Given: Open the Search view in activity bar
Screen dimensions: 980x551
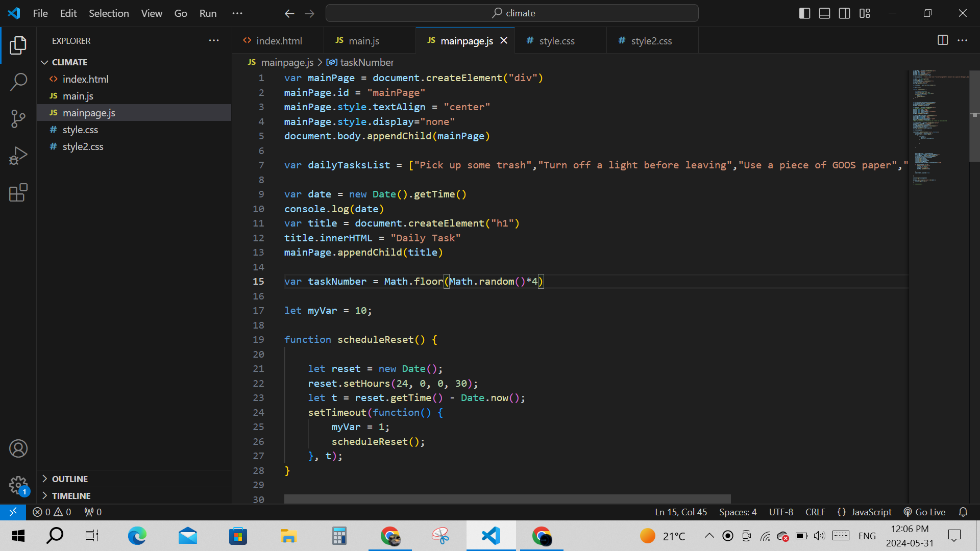Looking at the screenshot, I should (x=18, y=82).
